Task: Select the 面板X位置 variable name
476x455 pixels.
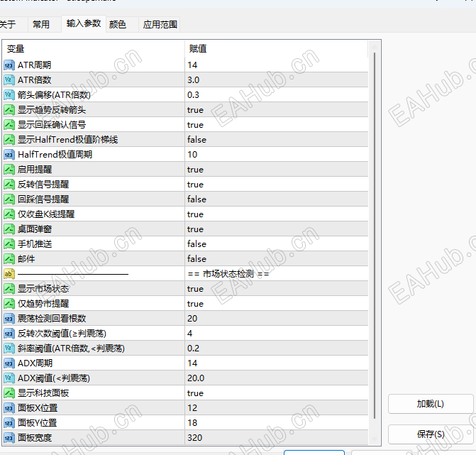Action: click(38, 408)
